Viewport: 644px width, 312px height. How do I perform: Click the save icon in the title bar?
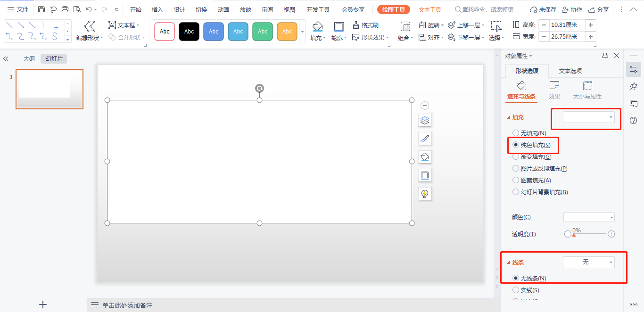pyautogui.click(x=41, y=9)
